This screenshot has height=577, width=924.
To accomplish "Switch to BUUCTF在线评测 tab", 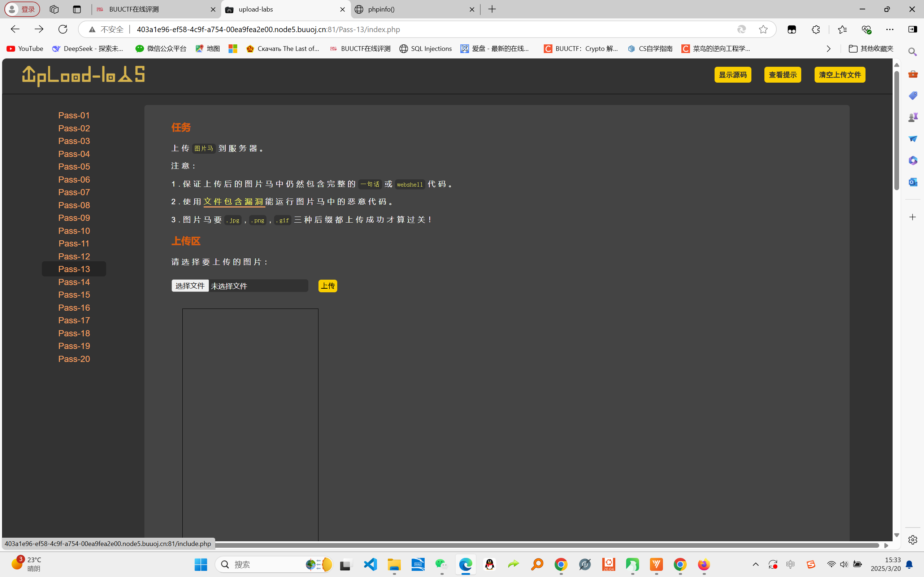I will click(x=153, y=9).
